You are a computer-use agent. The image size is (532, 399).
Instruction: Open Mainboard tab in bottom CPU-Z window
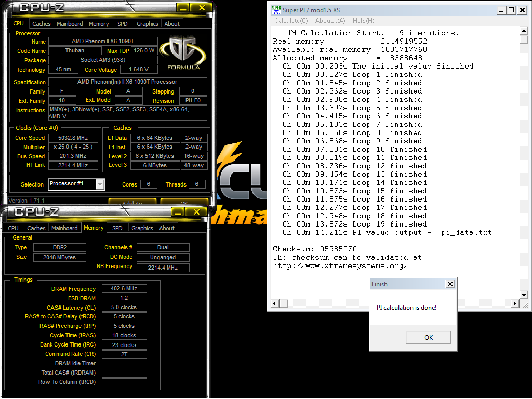(64, 228)
